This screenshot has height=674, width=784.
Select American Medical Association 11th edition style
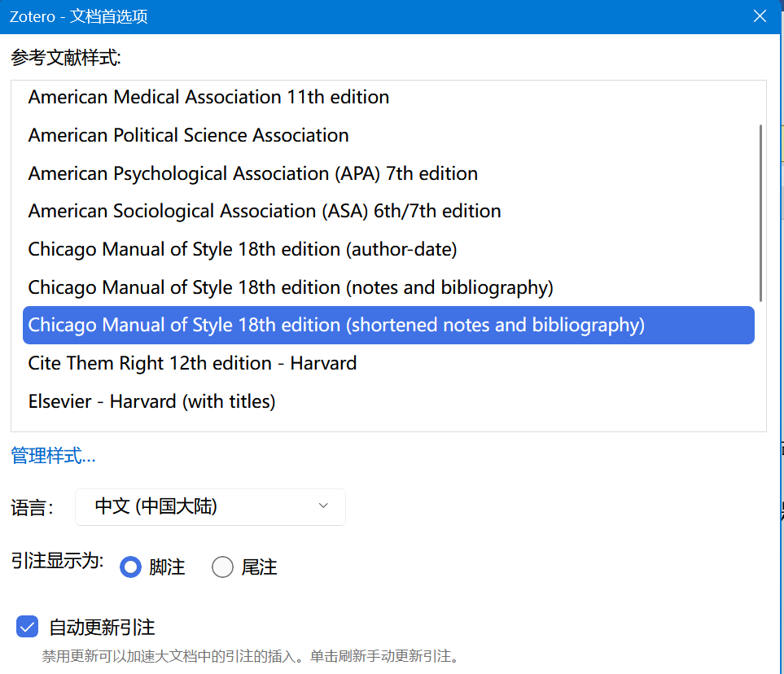208,97
